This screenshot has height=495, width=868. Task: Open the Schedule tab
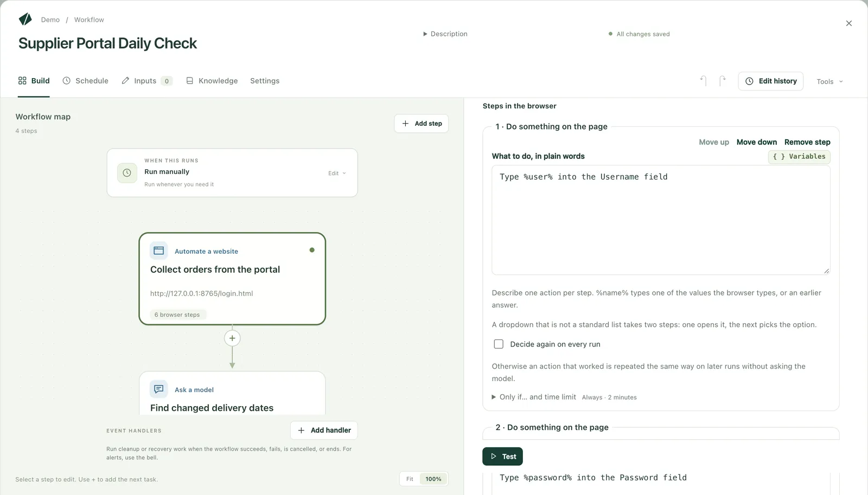coord(86,81)
